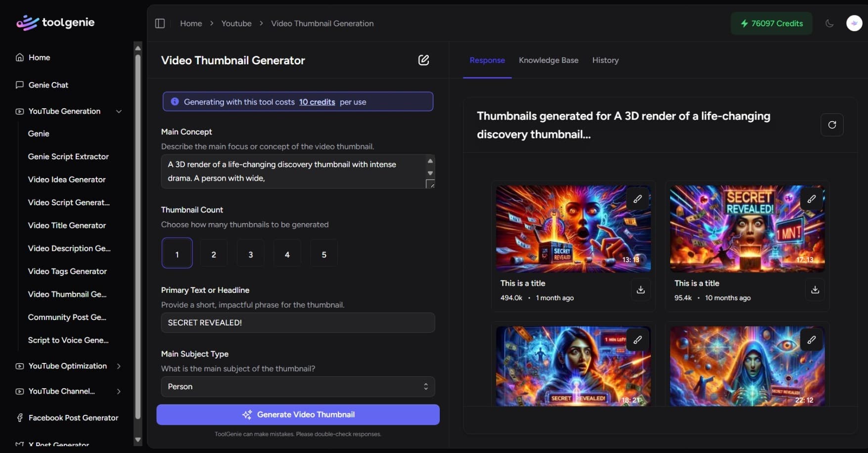Viewport: 868px width, 453px height.
Task: Open the 18:21 thumbnail image
Action: (x=573, y=366)
